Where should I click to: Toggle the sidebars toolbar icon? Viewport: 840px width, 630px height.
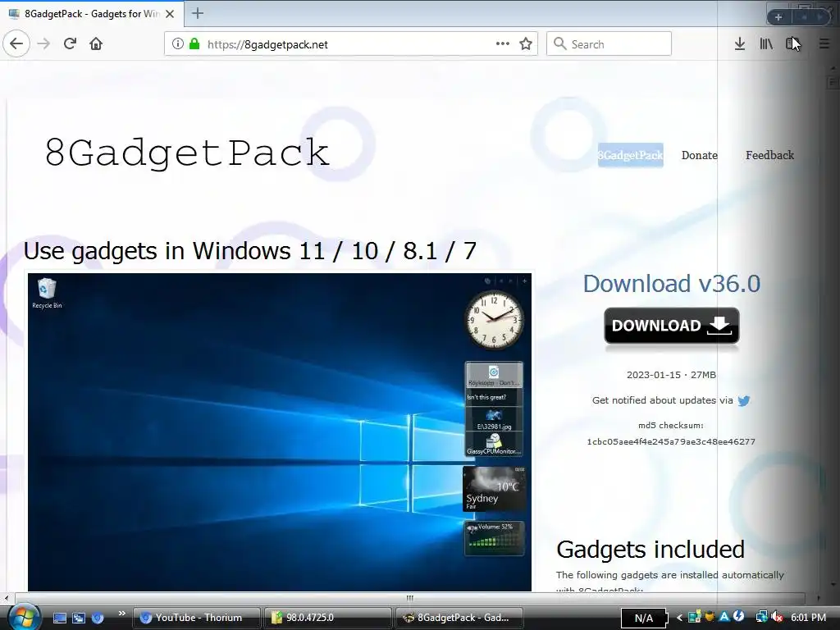(792, 44)
